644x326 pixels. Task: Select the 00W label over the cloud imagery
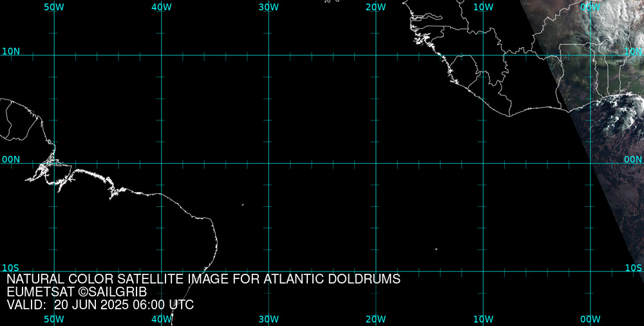591,7
